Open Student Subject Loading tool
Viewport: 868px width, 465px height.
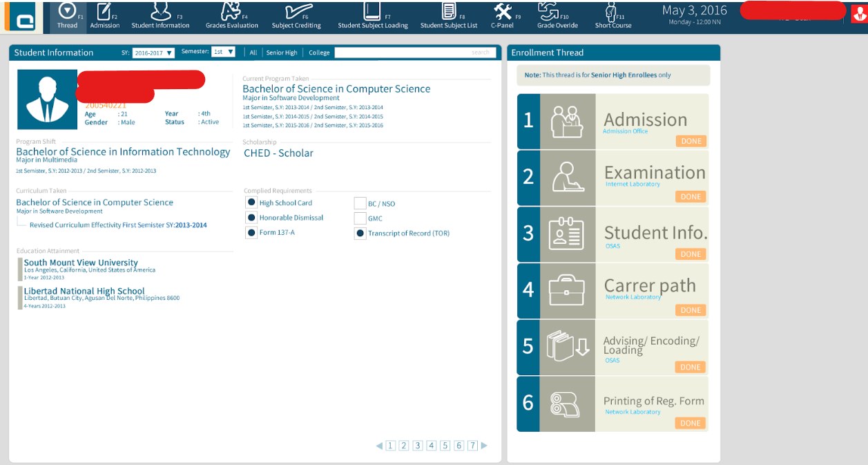coord(373,17)
